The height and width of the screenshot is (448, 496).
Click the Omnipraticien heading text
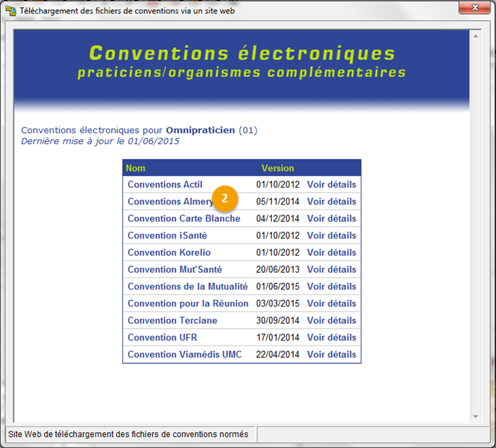click(x=201, y=130)
